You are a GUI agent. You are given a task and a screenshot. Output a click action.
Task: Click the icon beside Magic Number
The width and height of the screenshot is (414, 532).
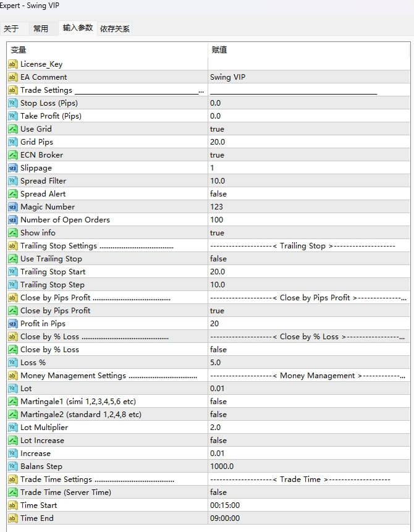coord(12,207)
